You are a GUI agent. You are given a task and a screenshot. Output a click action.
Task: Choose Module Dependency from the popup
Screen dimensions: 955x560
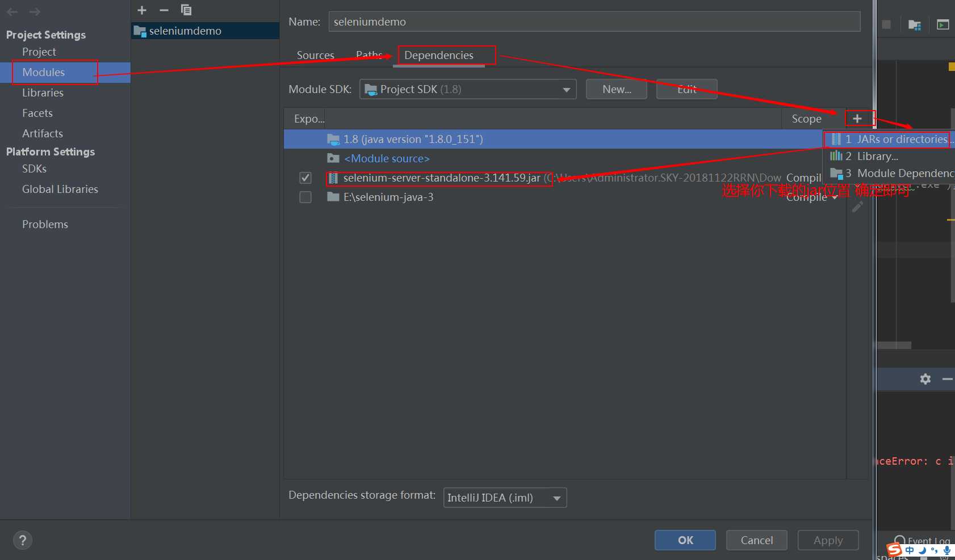tap(890, 173)
